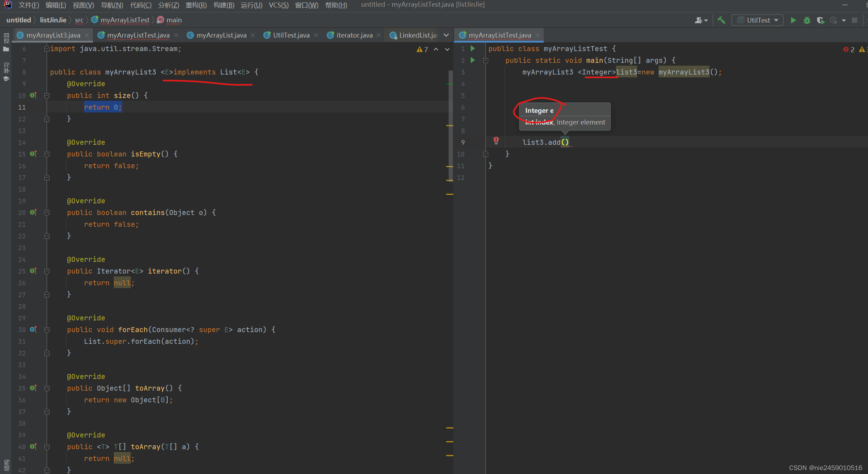Click left editor vertical scrollbar thumb
The image size is (868, 474).
point(450,126)
